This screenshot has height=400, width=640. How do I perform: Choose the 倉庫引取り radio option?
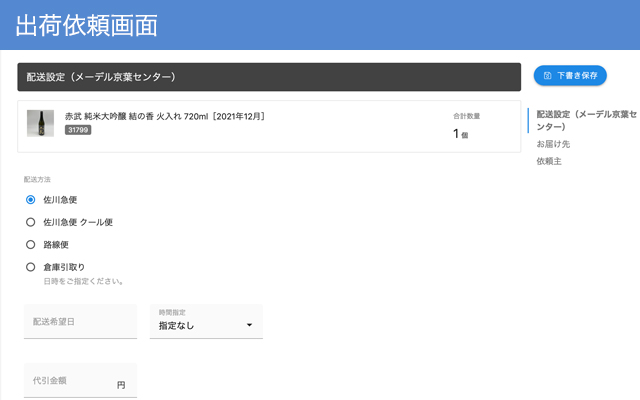(31, 267)
